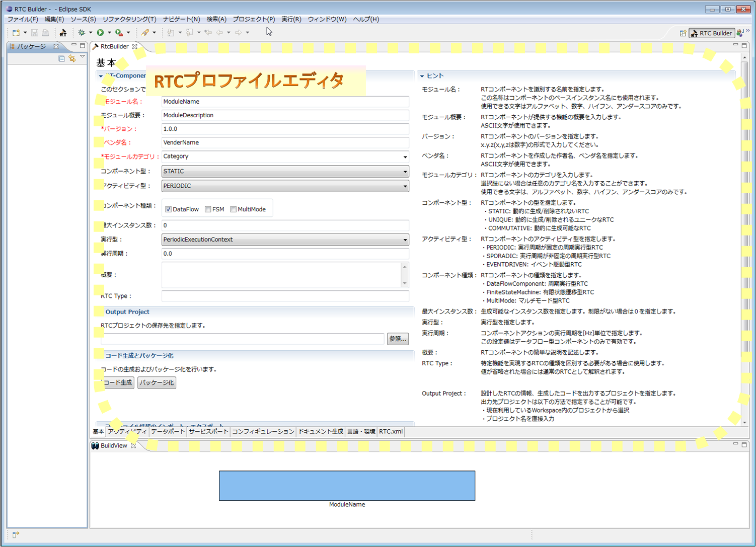Click the status bar icon at bottom left
756x547 pixels.
pyautogui.click(x=16, y=534)
